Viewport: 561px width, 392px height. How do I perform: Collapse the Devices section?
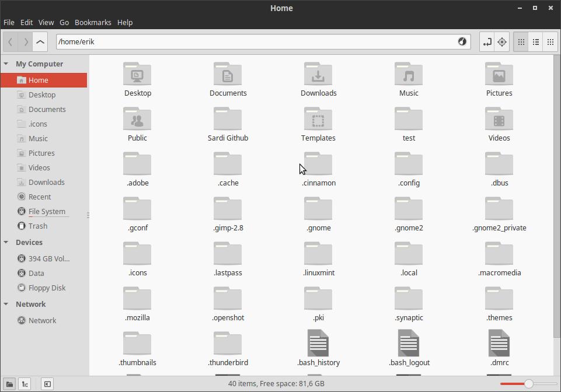click(6, 242)
